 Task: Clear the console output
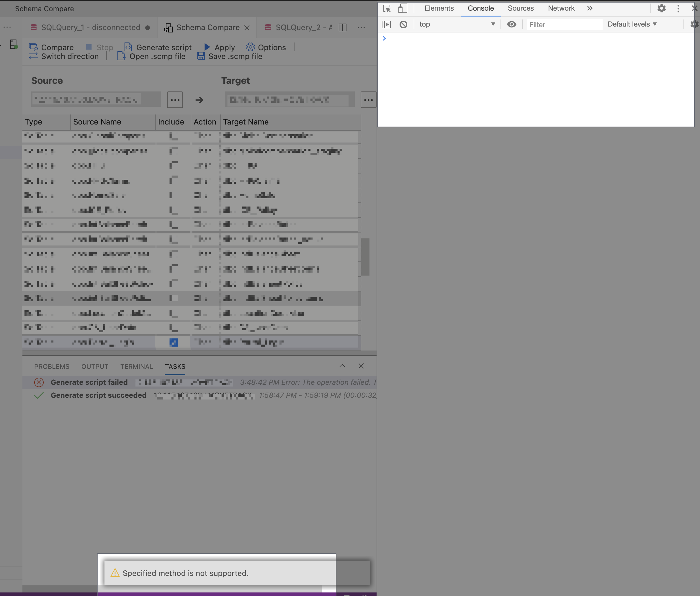click(403, 24)
